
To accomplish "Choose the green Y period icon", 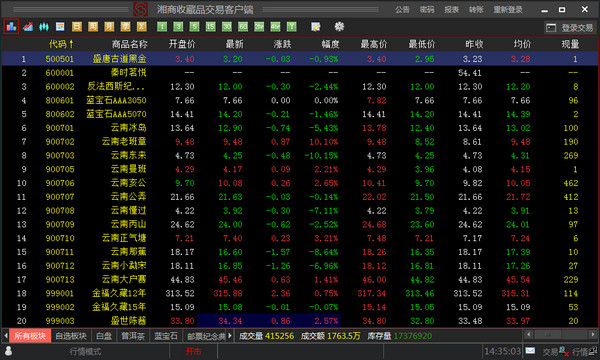I will (292, 26).
